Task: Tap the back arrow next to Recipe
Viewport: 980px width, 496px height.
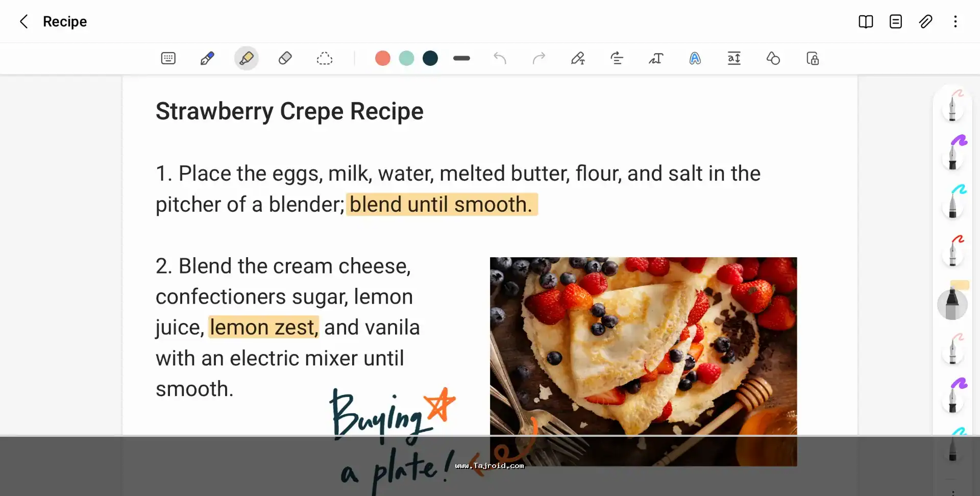Action: point(23,21)
